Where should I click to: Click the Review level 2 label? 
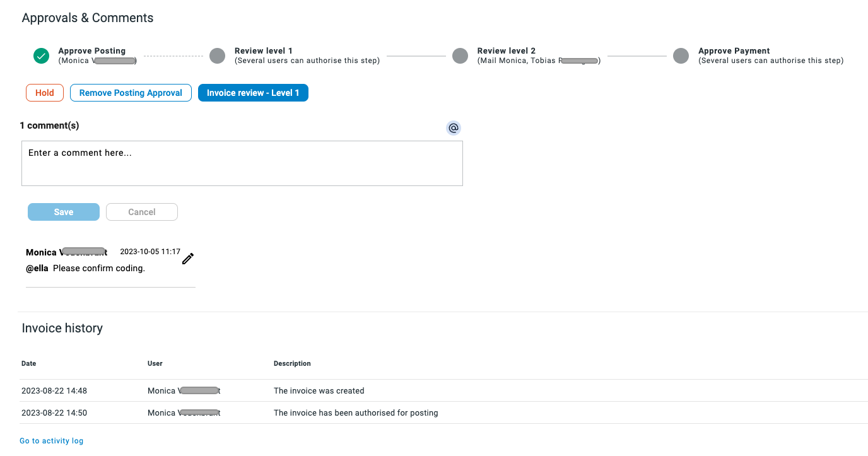click(507, 51)
